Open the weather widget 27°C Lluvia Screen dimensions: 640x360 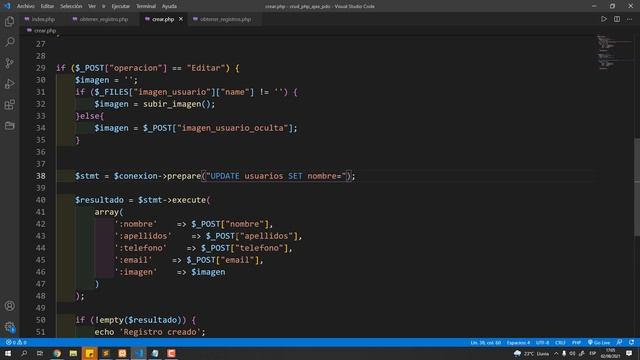click(531, 353)
